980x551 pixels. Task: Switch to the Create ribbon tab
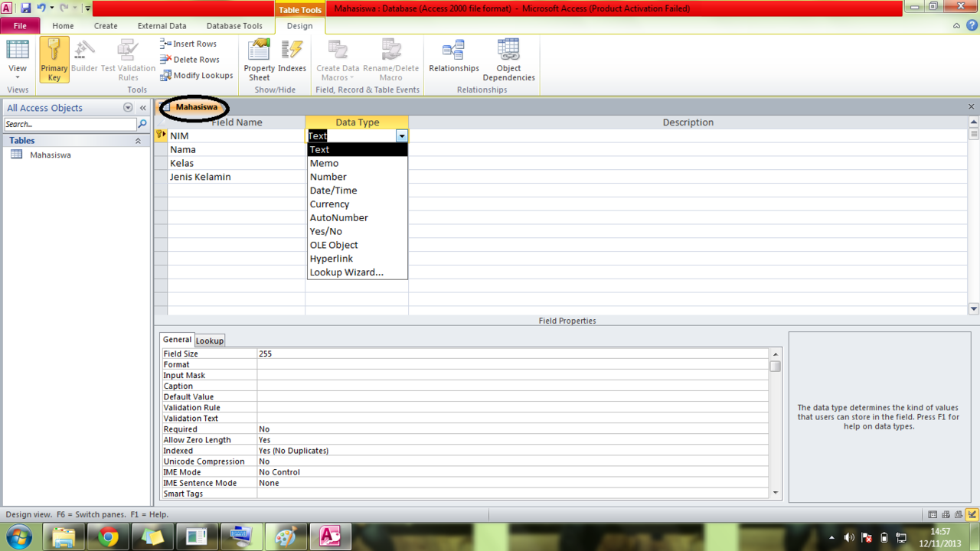106,25
